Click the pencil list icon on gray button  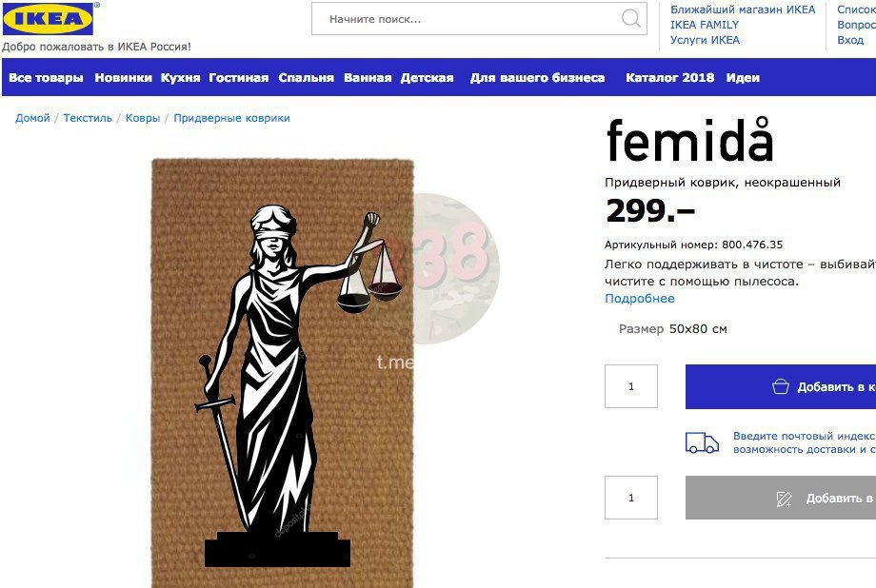[784, 499]
